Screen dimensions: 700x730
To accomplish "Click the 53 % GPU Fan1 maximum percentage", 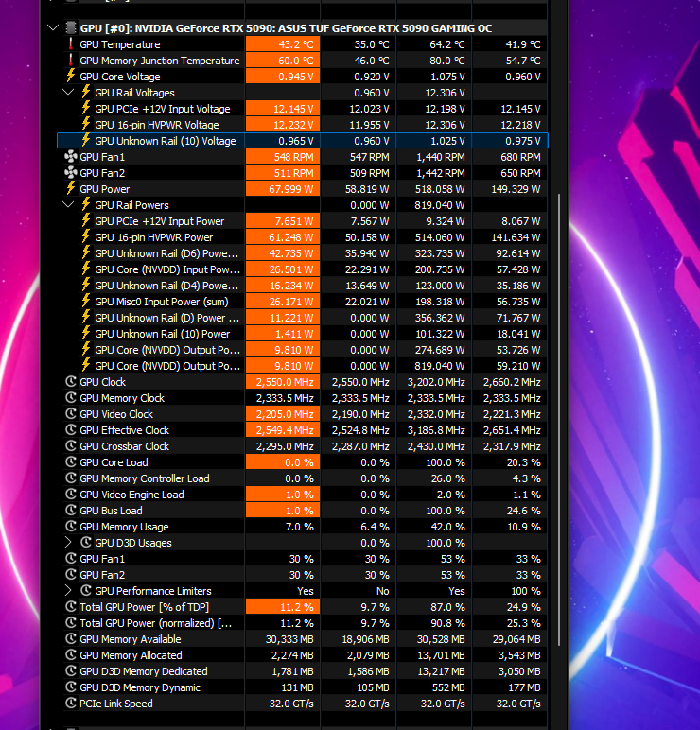I will [453, 559].
